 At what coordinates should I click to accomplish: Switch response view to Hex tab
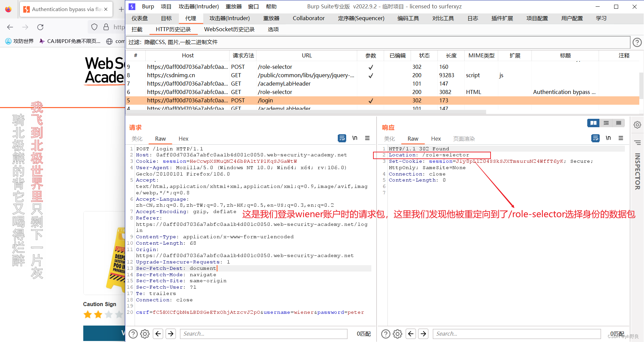(x=436, y=139)
